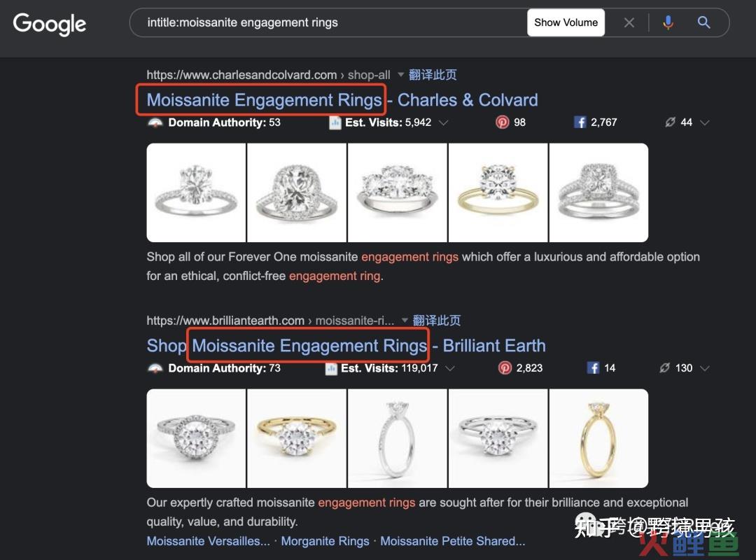
Task: Click Facebook icon showing 14 shares
Action: [593, 368]
